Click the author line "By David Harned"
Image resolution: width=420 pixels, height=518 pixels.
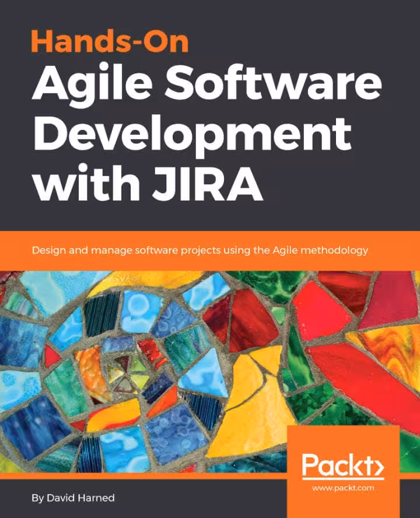73,498
